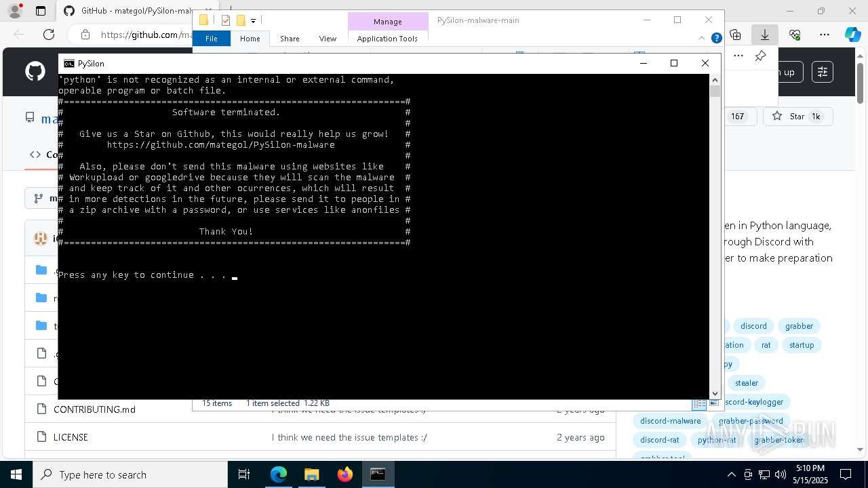Click the discord-malware topic tag
The width and height of the screenshot is (868, 488).
click(670, 421)
